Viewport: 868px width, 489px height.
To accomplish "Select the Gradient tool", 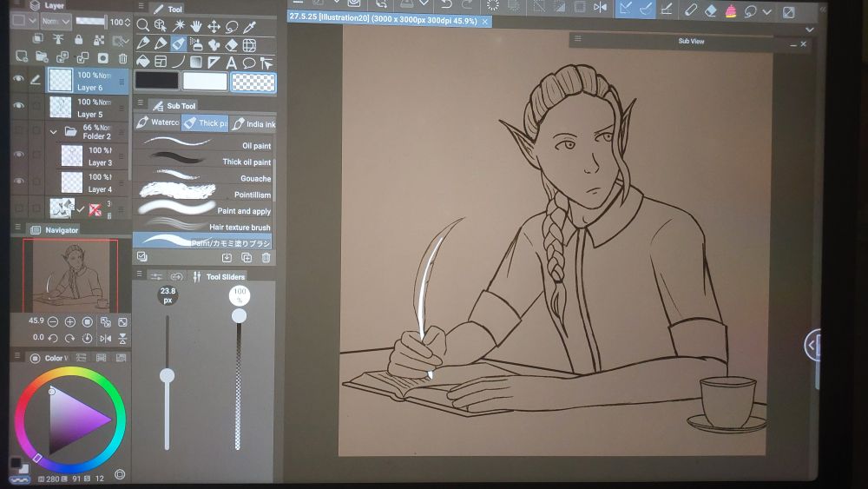I will [196, 62].
